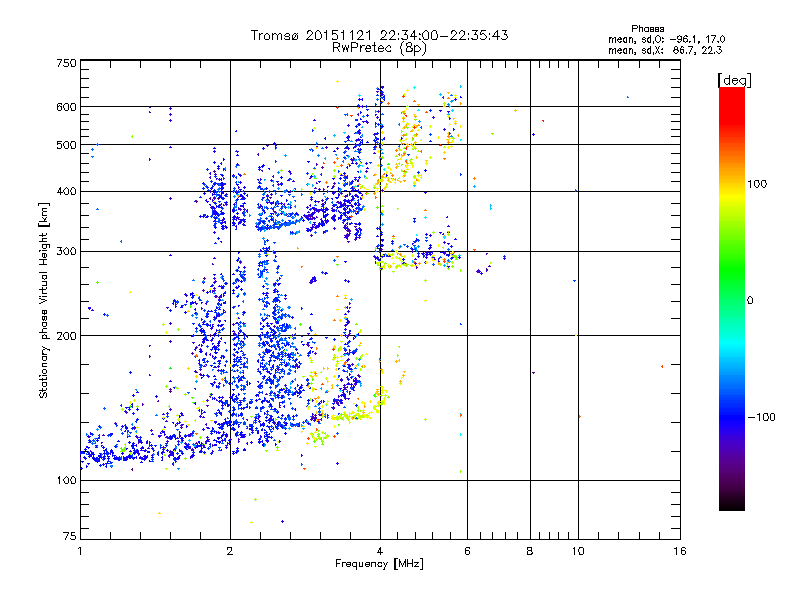800x600 pixels.
Task: Click the '400' y-axis tick label
Action: click(66, 192)
